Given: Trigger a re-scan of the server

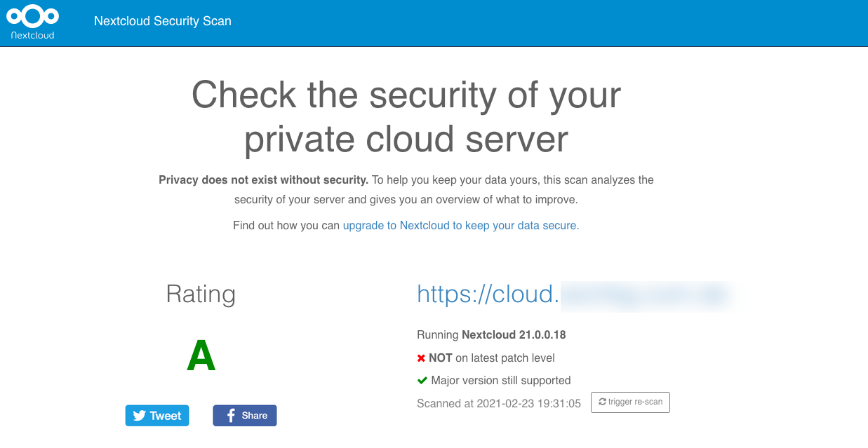Looking at the screenshot, I should [x=630, y=402].
